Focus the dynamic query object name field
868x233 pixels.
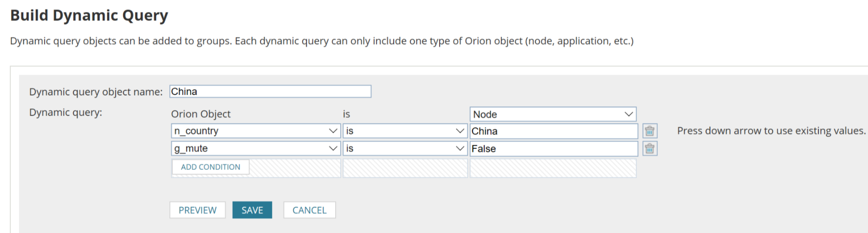pos(270,91)
